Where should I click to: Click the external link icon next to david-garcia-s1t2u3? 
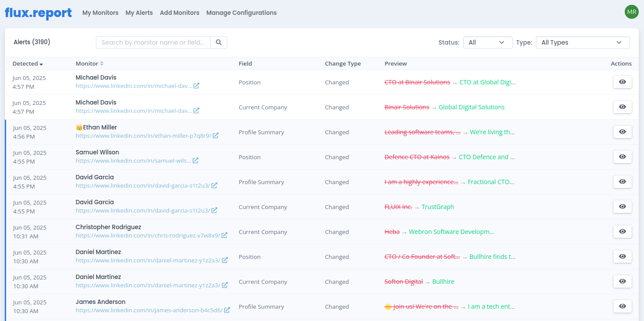[x=214, y=185]
